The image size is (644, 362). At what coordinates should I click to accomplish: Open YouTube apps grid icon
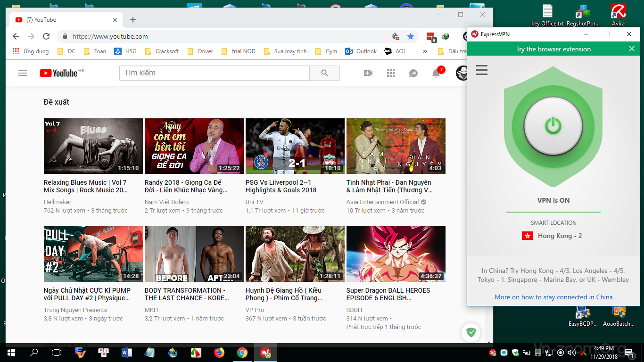[390, 73]
